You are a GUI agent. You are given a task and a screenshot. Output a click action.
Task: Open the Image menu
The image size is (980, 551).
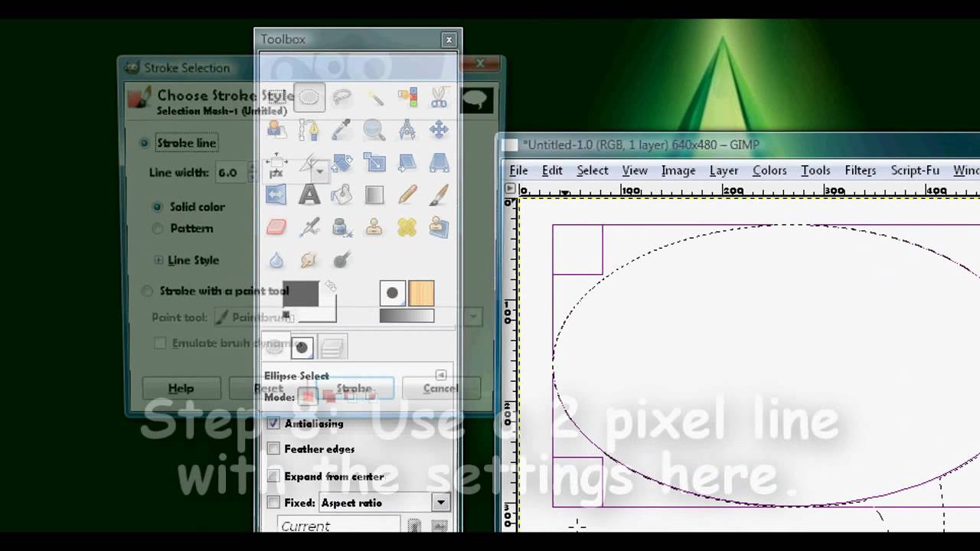[x=678, y=171]
